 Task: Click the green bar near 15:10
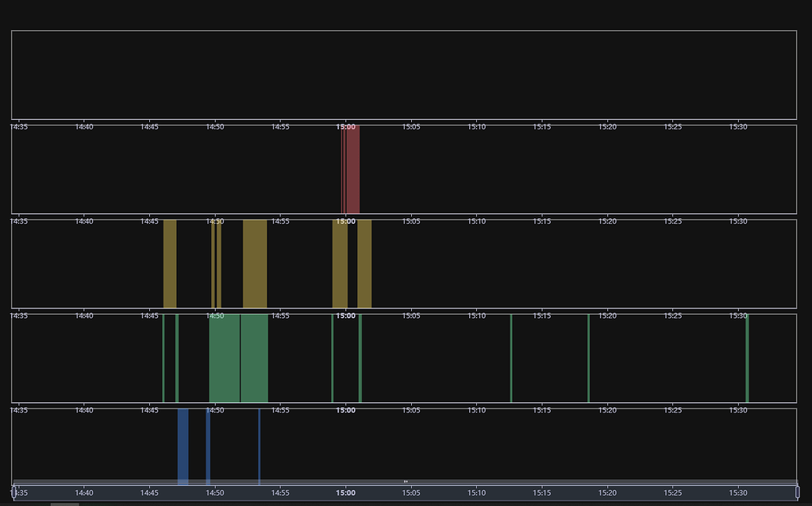(510, 357)
